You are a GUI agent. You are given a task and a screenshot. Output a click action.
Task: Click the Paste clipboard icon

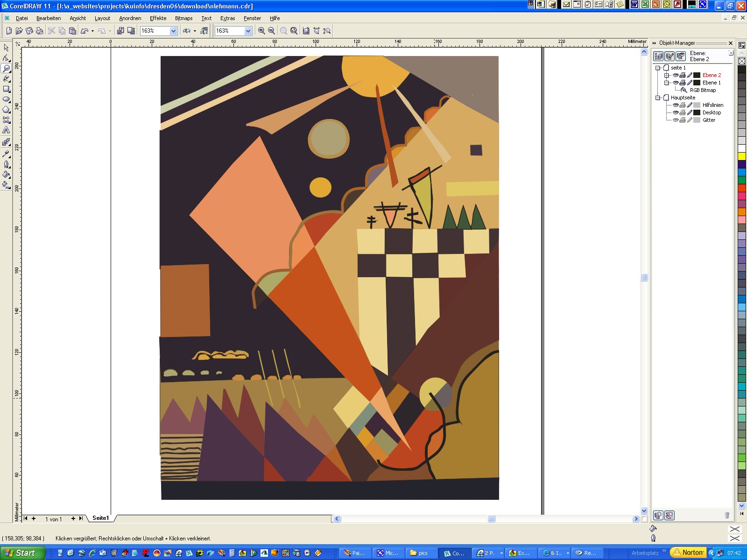72,31
